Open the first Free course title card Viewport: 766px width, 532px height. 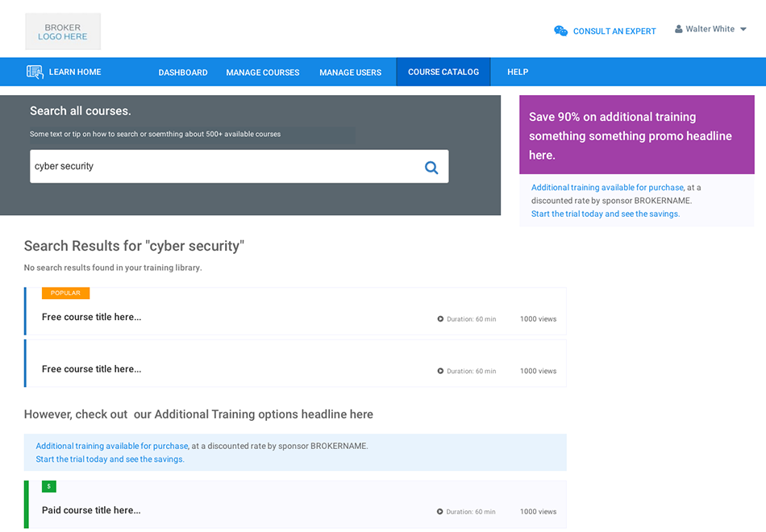92,317
